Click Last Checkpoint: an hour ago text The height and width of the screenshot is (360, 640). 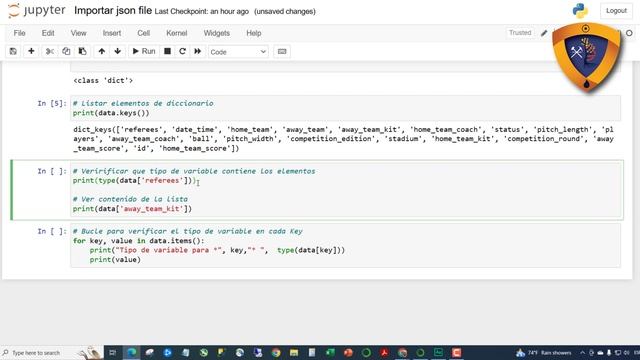coord(202,11)
